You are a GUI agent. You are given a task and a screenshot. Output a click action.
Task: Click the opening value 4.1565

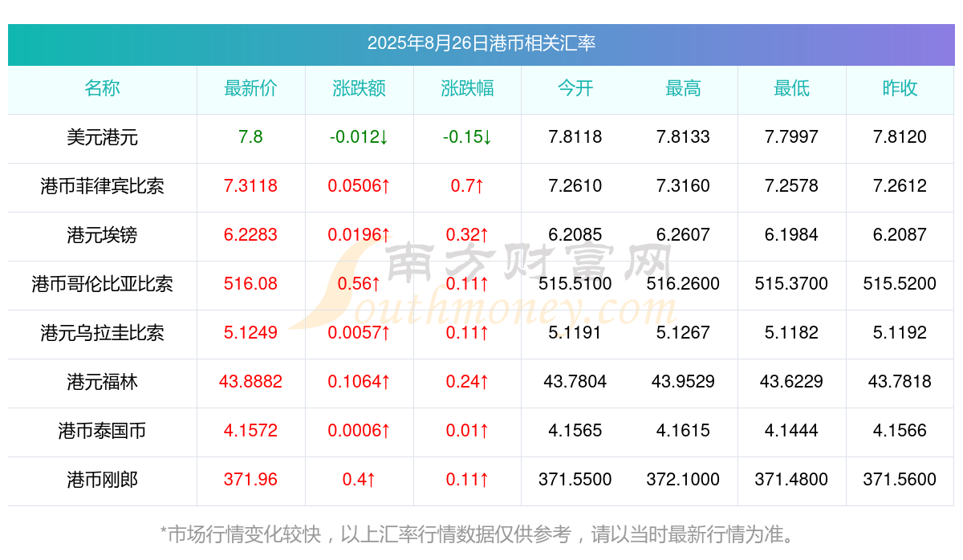pos(575,431)
